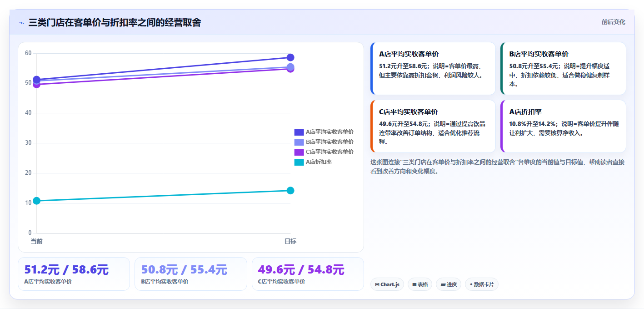The height and width of the screenshot is (309, 644).
Task: Click the 当前 x-axis label
Action: (x=36, y=241)
